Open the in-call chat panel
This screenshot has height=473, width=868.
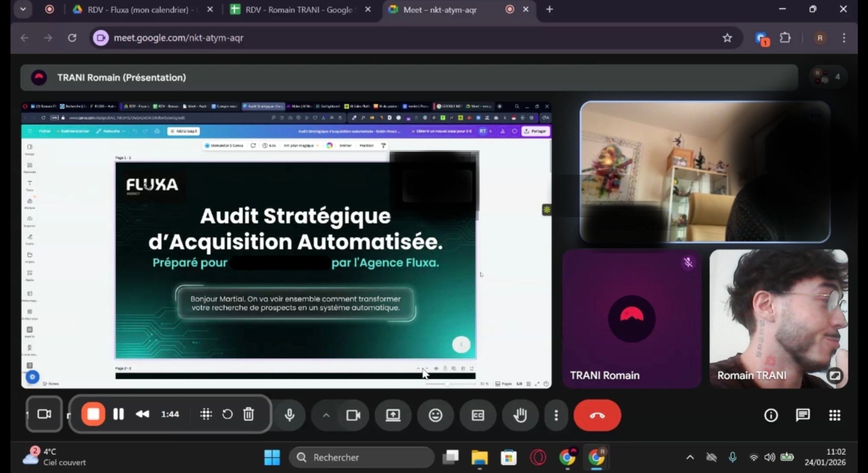click(x=802, y=415)
